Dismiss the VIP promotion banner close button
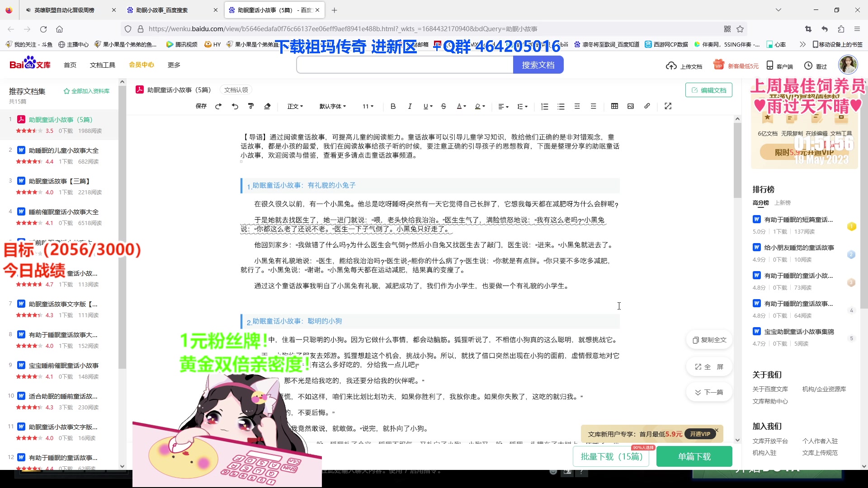The image size is (868, 488). (x=716, y=430)
